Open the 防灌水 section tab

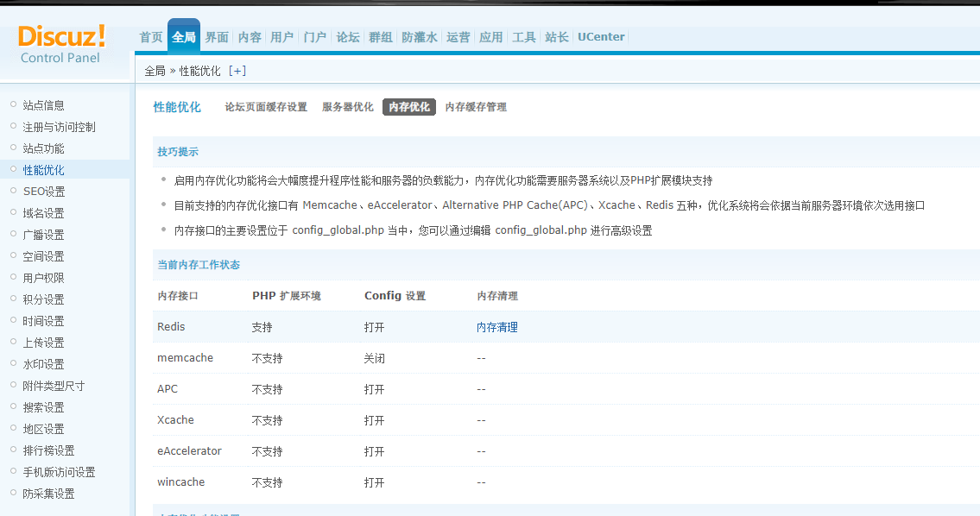pos(420,36)
